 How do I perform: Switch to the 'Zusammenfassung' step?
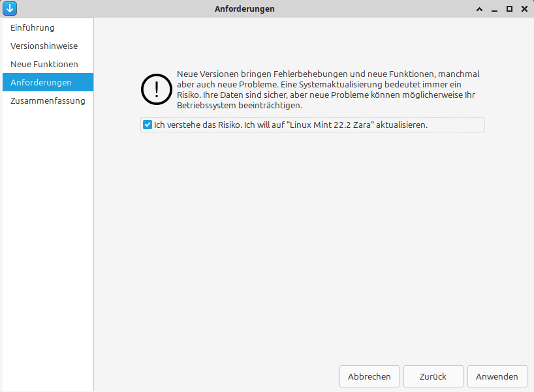pyautogui.click(x=48, y=100)
